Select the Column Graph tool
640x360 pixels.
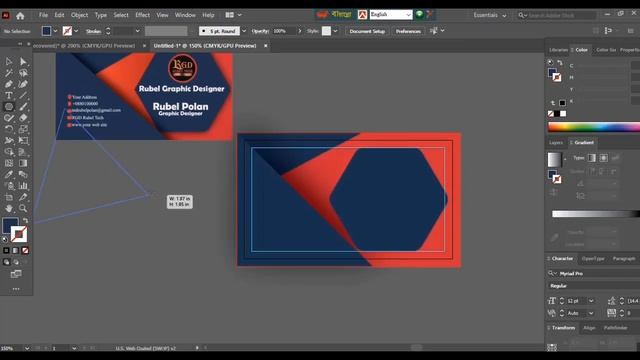click(23, 186)
